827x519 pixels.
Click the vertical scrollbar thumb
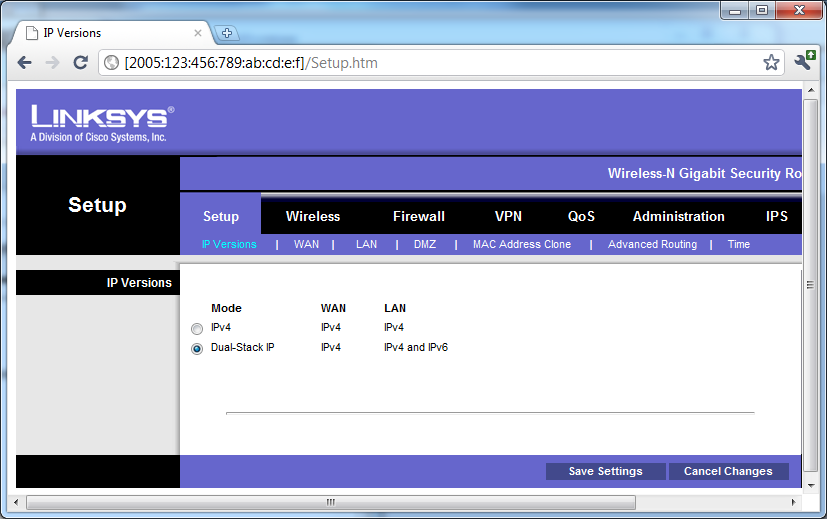click(810, 285)
